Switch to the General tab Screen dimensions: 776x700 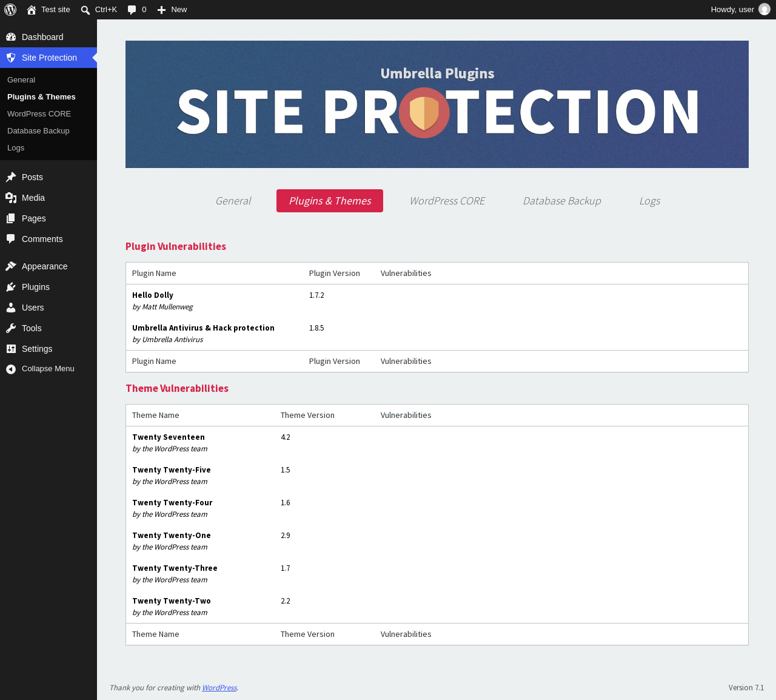pos(233,201)
